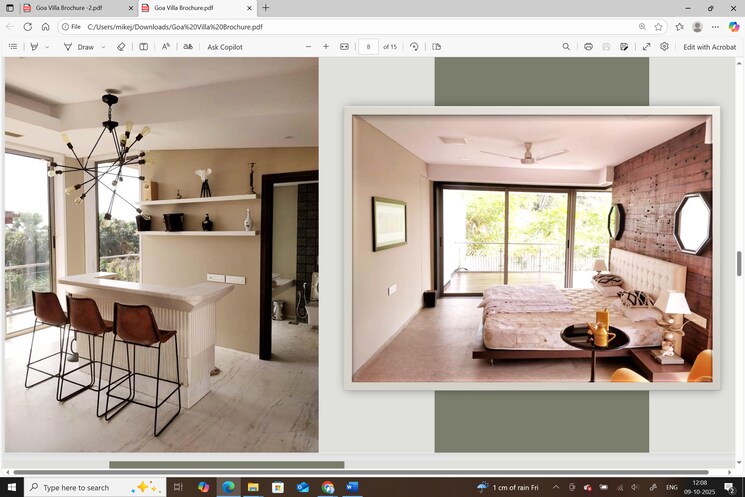Toggle the Draw tool
745x497 pixels.
point(79,47)
